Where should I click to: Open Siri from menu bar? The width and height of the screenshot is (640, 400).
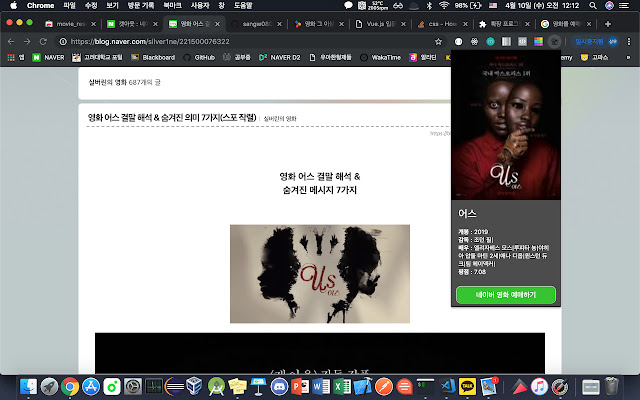609,5
